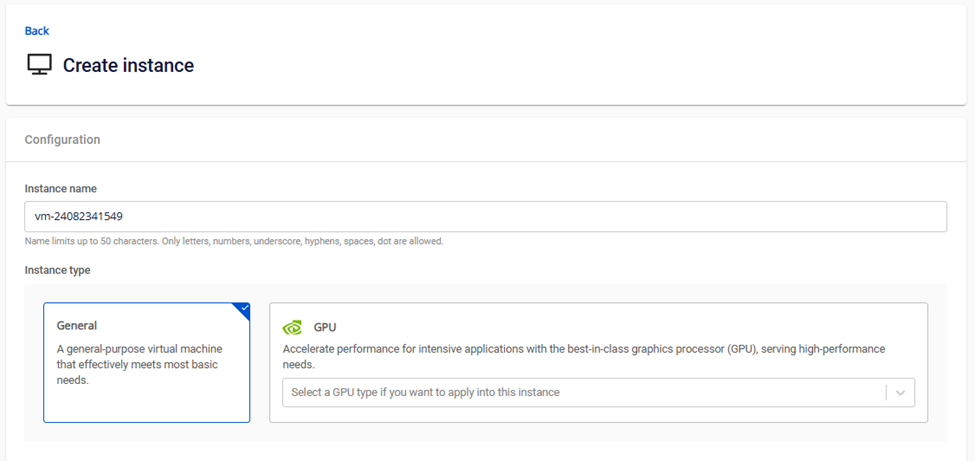Click the monitor icon beside Create instance
975x461 pixels.
[x=39, y=65]
